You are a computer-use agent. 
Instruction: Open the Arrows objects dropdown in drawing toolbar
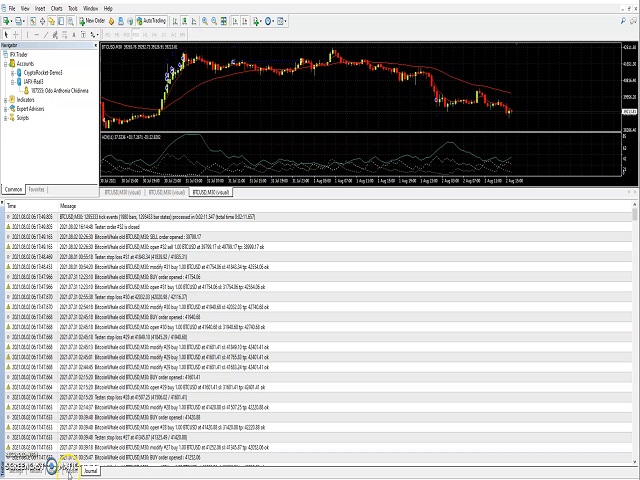click(97, 35)
